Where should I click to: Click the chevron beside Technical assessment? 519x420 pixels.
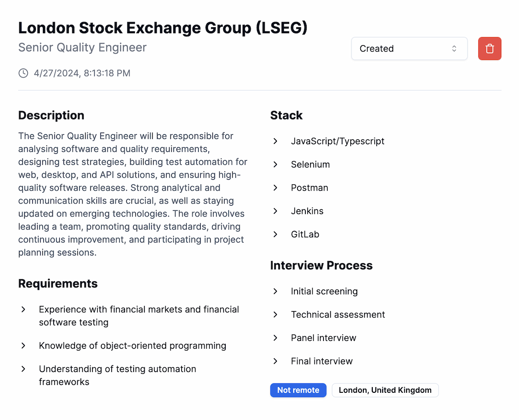276,315
